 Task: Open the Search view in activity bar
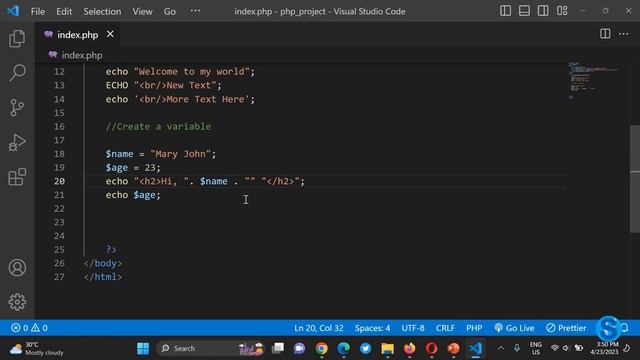pyautogui.click(x=17, y=73)
